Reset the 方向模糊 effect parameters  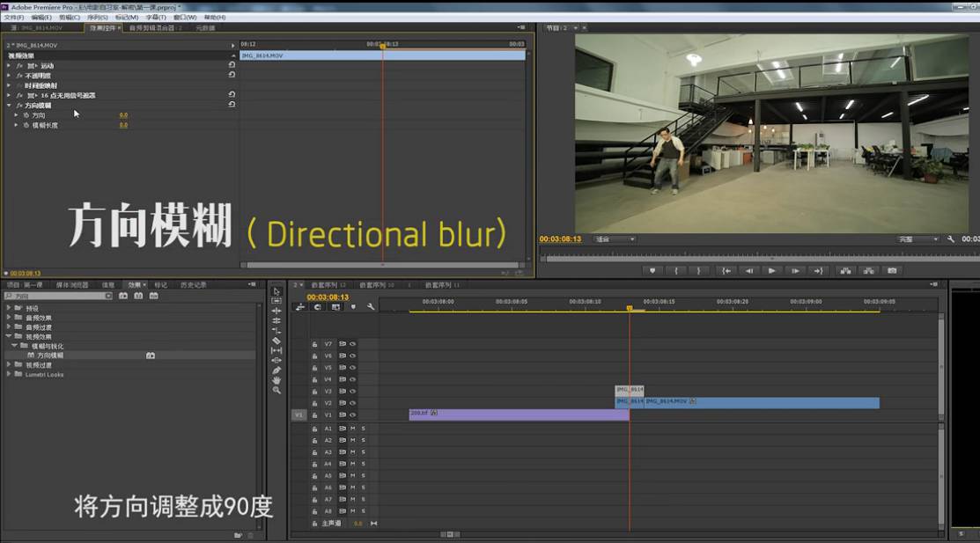pos(232,105)
